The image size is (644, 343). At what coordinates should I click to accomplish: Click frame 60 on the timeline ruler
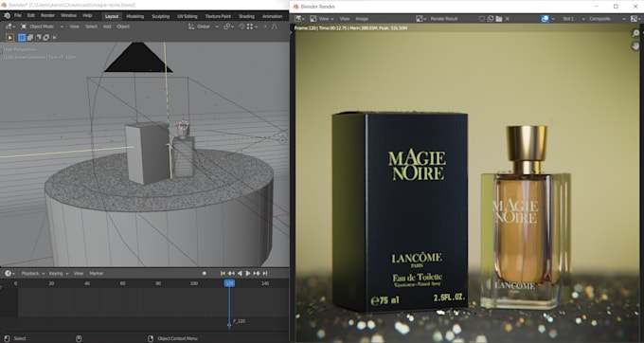(122, 283)
